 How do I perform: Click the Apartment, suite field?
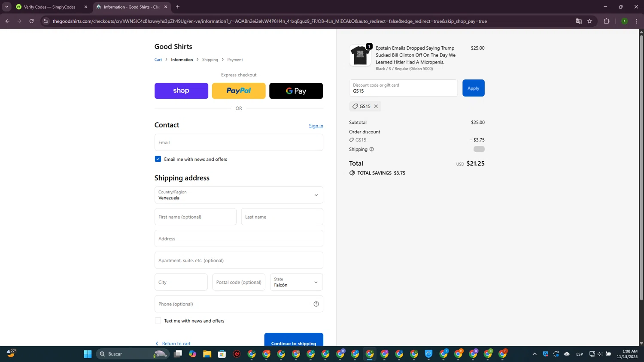pyautogui.click(x=239, y=260)
